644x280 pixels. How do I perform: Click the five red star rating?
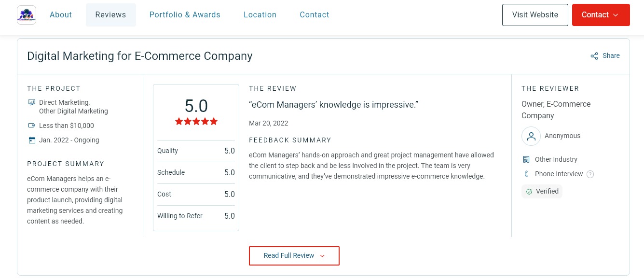coord(196,122)
